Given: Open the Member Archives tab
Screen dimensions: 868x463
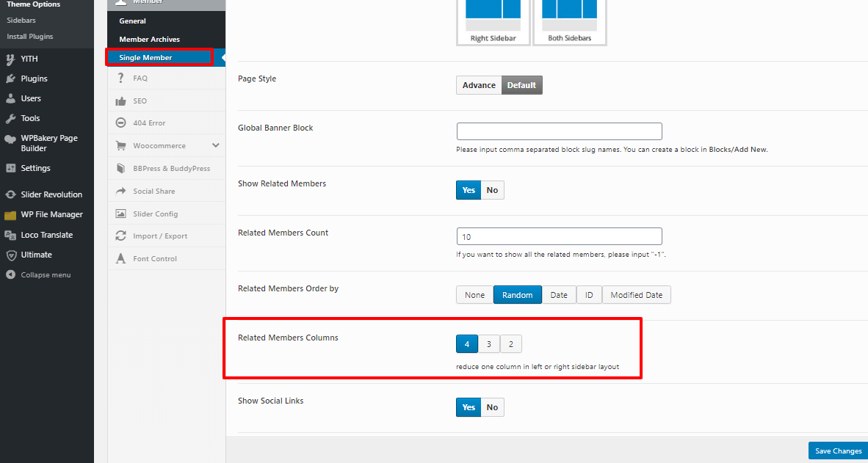Looking at the screenshot, I should (x=167, y=40).
